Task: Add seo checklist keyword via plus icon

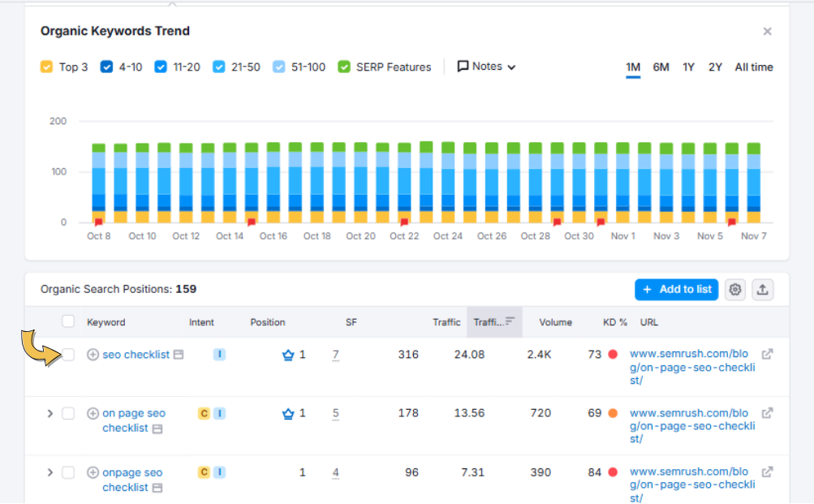Action: pos(93,355)
